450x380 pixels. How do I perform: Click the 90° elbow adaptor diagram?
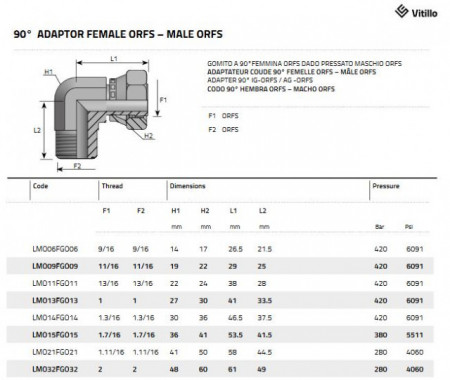click(100, 113)
